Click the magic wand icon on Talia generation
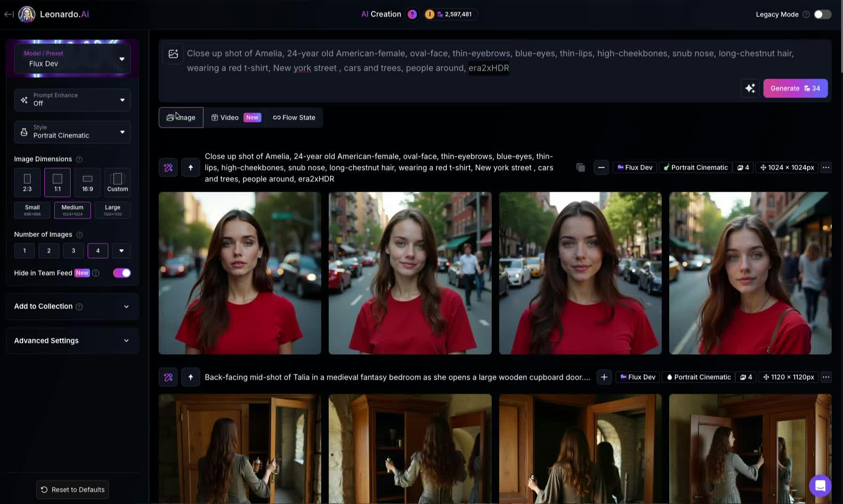843x504 pixels. [x=168, y=377]
